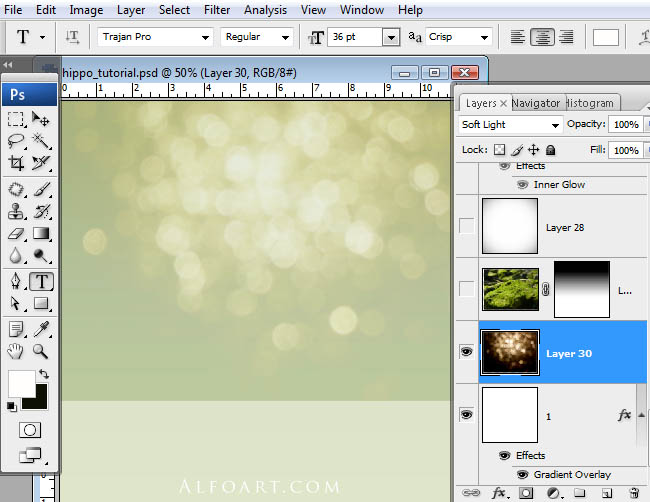
Task: Select the Gradient tool
Action: click(41, 233)
